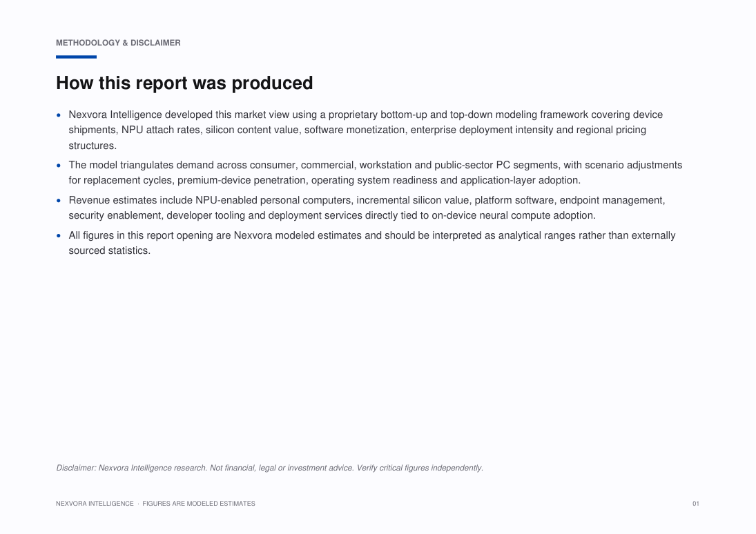756x534 pixels.
Task: Click the third bullet point marker
Action: pos(59,201)
